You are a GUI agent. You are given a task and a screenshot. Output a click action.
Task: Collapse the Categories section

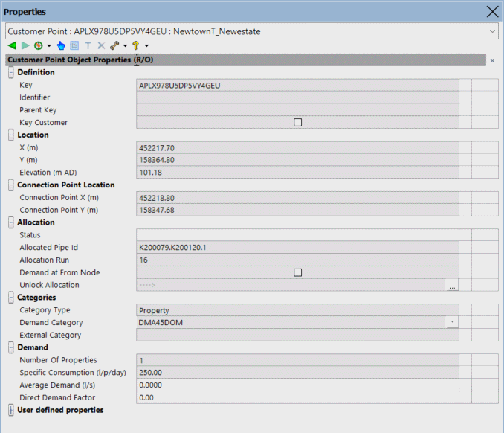coord(11,298)
